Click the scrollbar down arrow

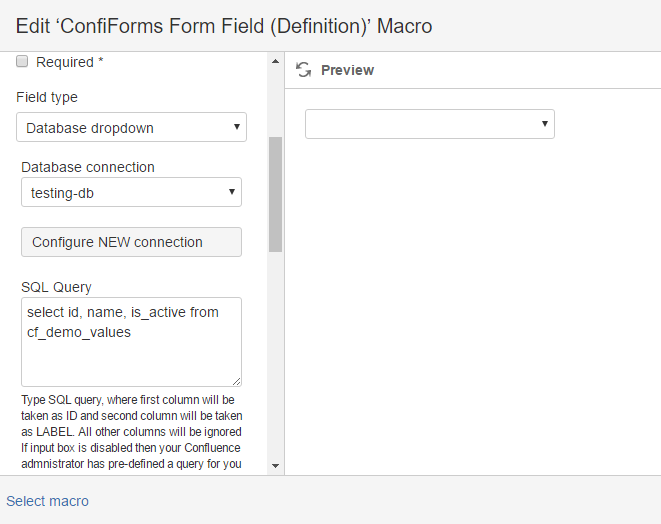click(x=275, y=466)
